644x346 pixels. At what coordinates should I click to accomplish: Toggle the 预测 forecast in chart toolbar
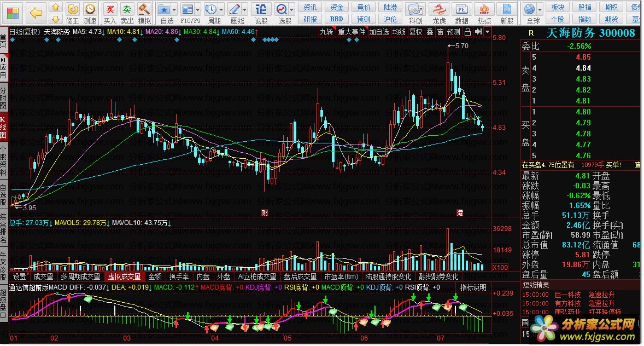453,32
